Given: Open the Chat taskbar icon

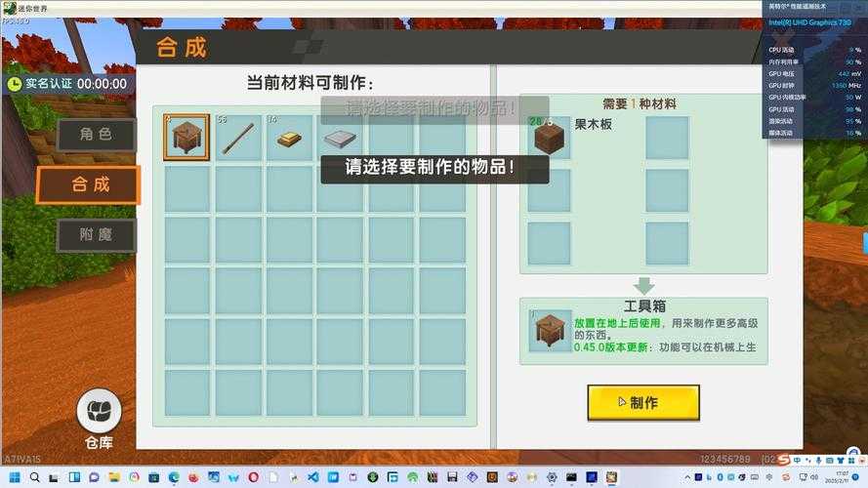Looking at the screenshot, I should tap(94, 477).
